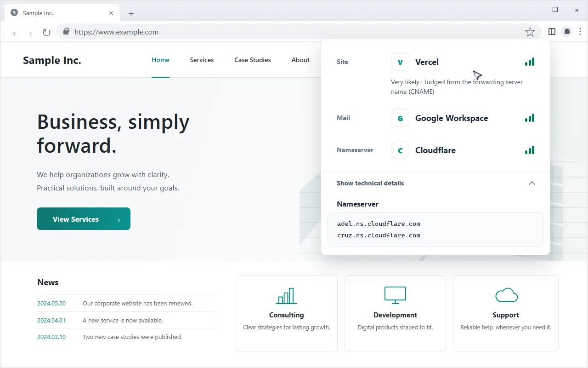Reload the page with the refresh icon
588x368 pixels.
46,32
